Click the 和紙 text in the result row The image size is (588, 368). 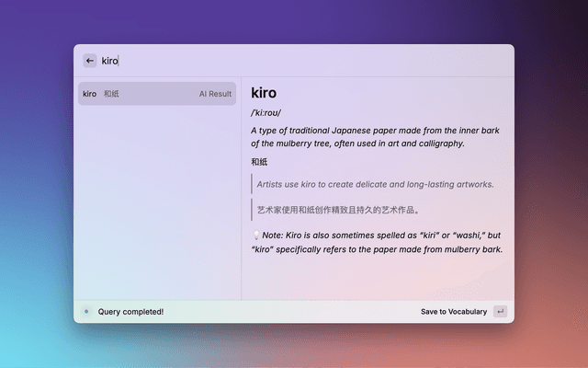point(111,94)
